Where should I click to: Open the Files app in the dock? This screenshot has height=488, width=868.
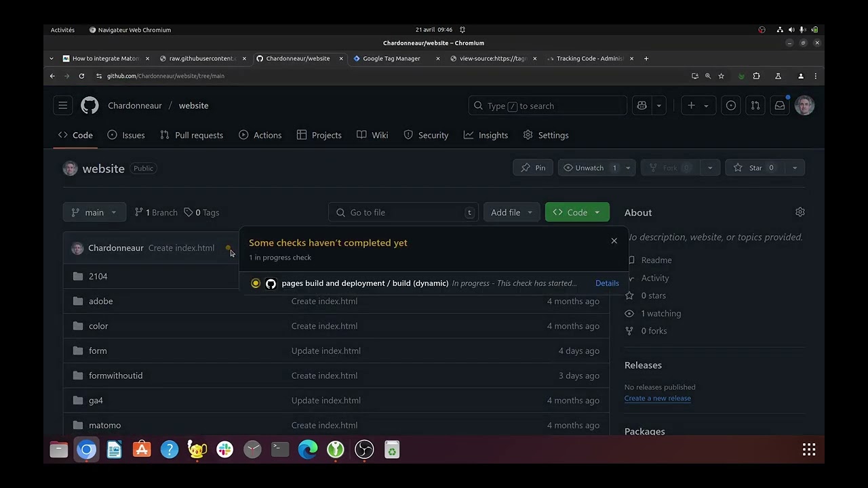click(x=59, y=449)
